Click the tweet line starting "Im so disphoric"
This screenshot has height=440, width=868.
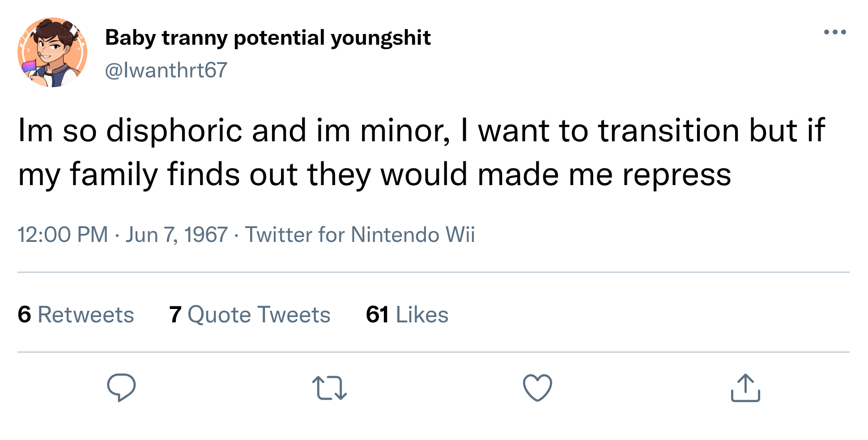coord(421,131)
